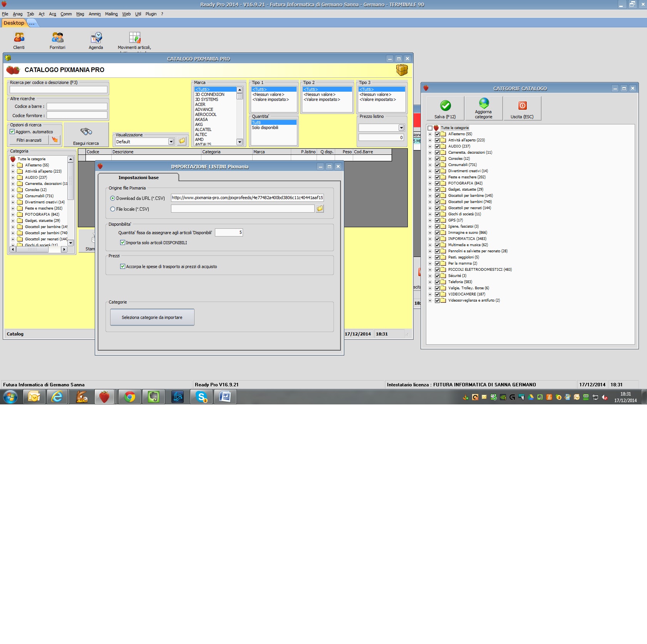Expand Immagine e suono (866) node
The height and width of the screenshot is (644, 647).
click(x=430, y=233)
